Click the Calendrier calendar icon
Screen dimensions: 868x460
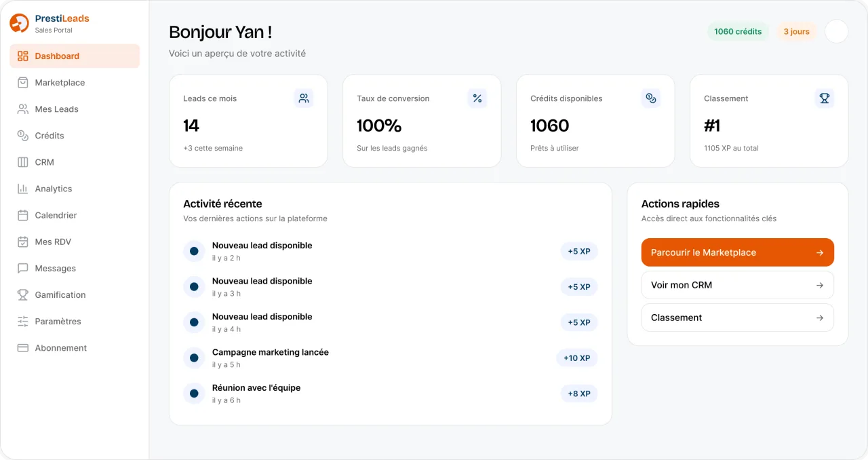23,215
